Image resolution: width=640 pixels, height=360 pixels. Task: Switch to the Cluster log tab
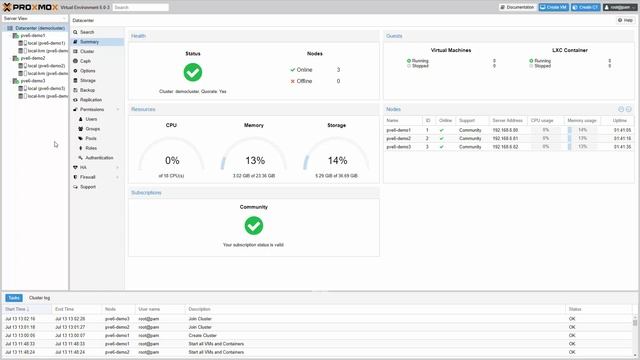(39, 298)
